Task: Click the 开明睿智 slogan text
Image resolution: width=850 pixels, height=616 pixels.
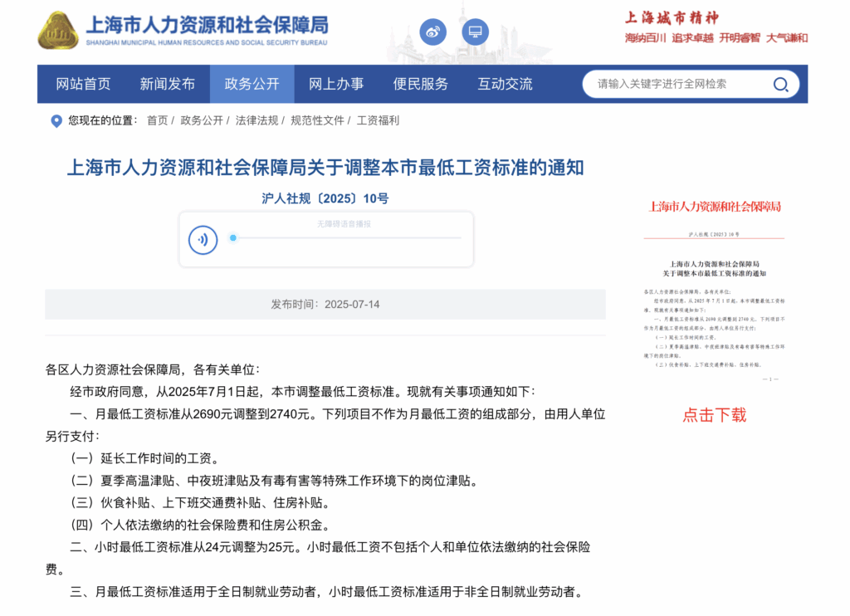Action: pyautogui.click(x=740, y=38)
